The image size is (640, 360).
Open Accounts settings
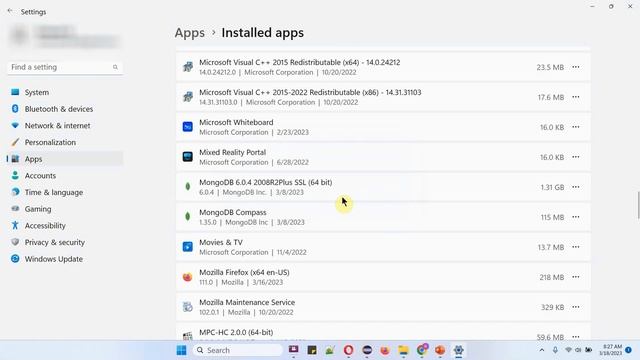click(x=65, y=176)
